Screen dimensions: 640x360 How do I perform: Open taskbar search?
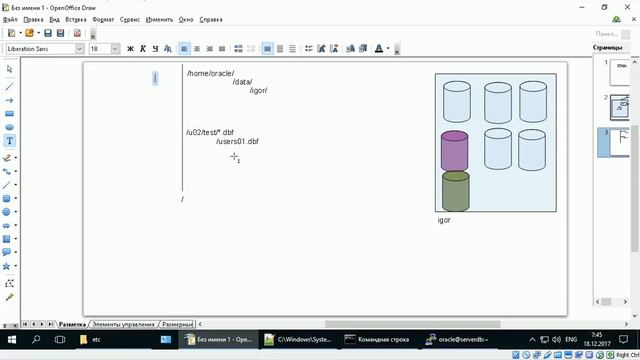pyautogui.click(x=36, y=340)
